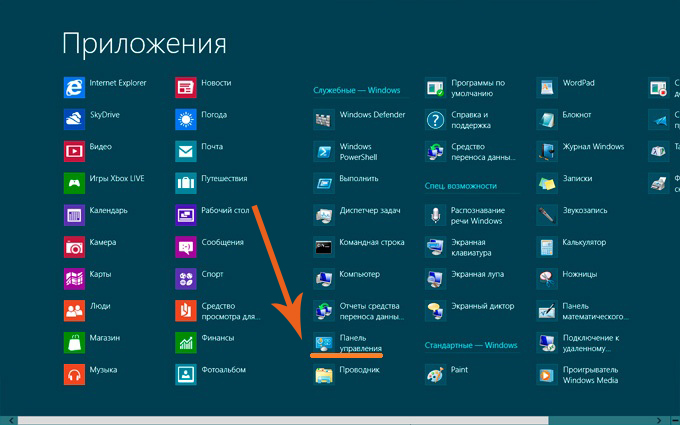The height and width of the screenshot is (425, 680).
Task: Click the 'Калькулятор' label text
Action: coord(584,242)
